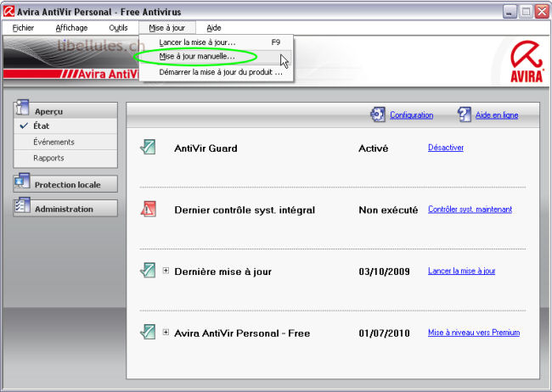Screen dimensions: 552x392
Task: Click the Protection locale monitor icon
Action: (22, 182)
